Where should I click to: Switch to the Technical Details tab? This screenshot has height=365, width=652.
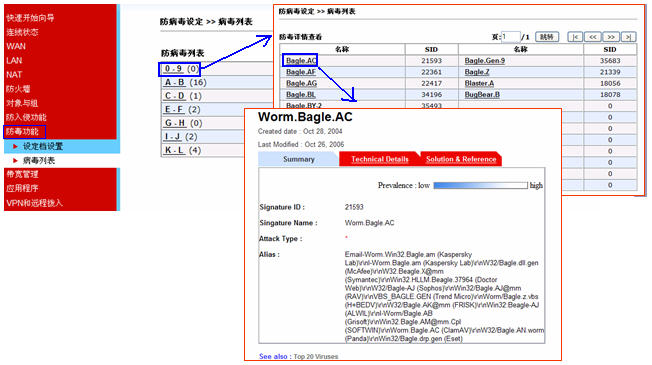(380, 159)
